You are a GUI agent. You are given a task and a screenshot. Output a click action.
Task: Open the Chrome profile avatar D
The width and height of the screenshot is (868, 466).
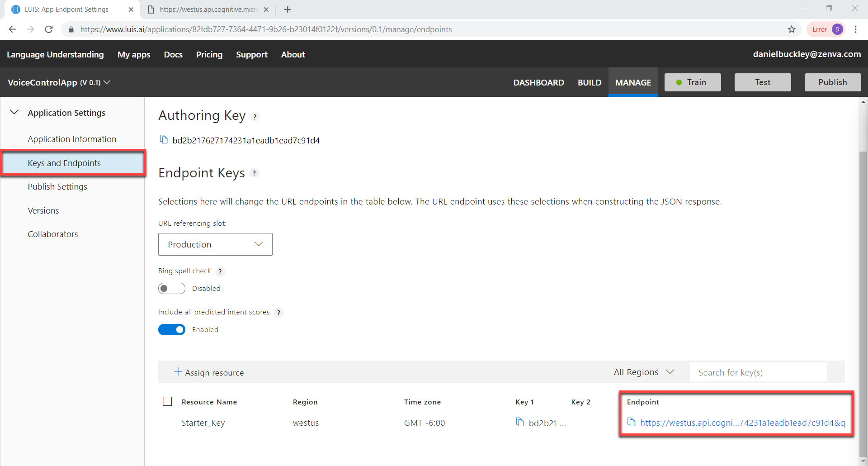pos(837,29)
